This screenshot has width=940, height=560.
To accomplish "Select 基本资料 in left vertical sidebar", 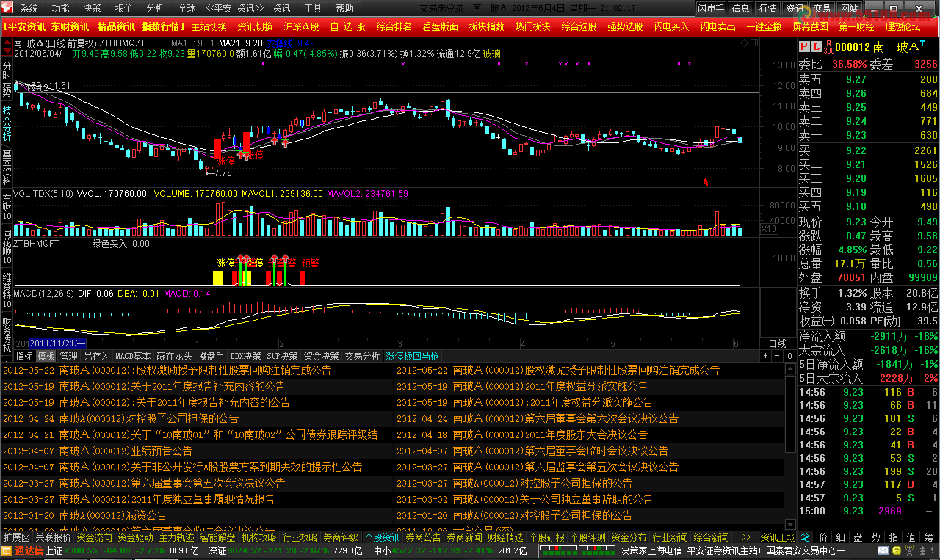I will (x=6, y=166).
